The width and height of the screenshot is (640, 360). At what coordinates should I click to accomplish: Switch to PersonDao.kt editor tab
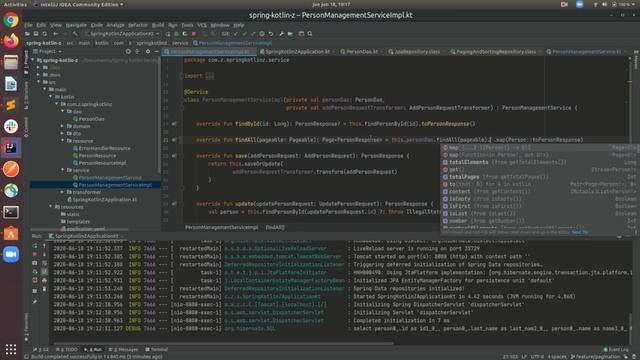[x=362, y=52]
